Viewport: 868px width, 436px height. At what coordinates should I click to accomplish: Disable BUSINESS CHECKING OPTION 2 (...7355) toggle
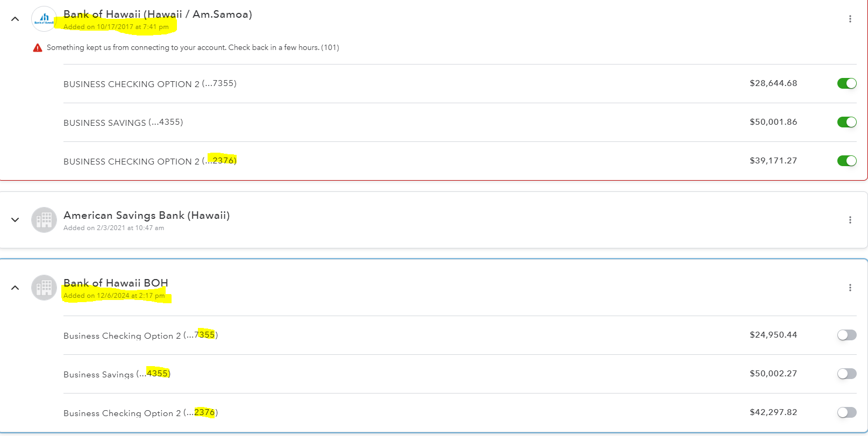tap(846, 83)
